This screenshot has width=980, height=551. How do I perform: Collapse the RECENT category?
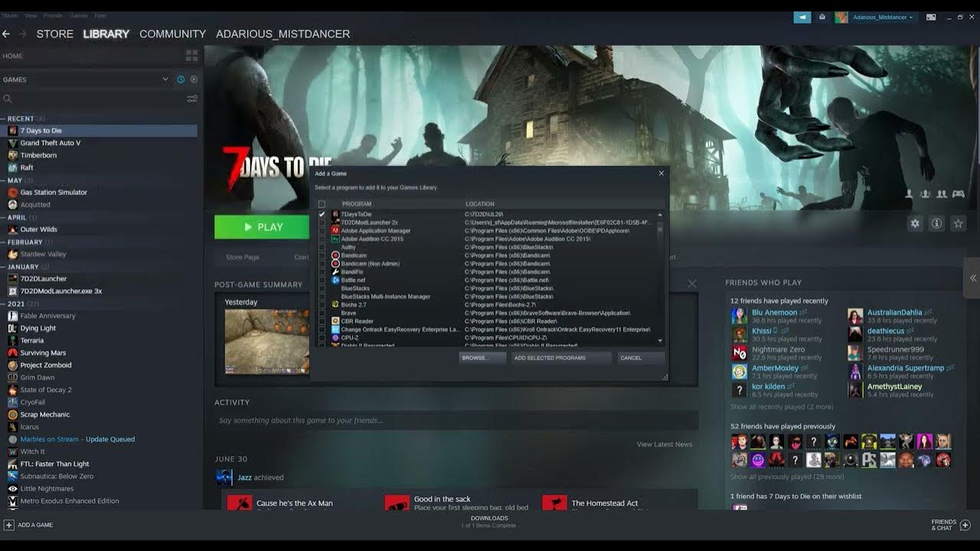tap(3, 119)
